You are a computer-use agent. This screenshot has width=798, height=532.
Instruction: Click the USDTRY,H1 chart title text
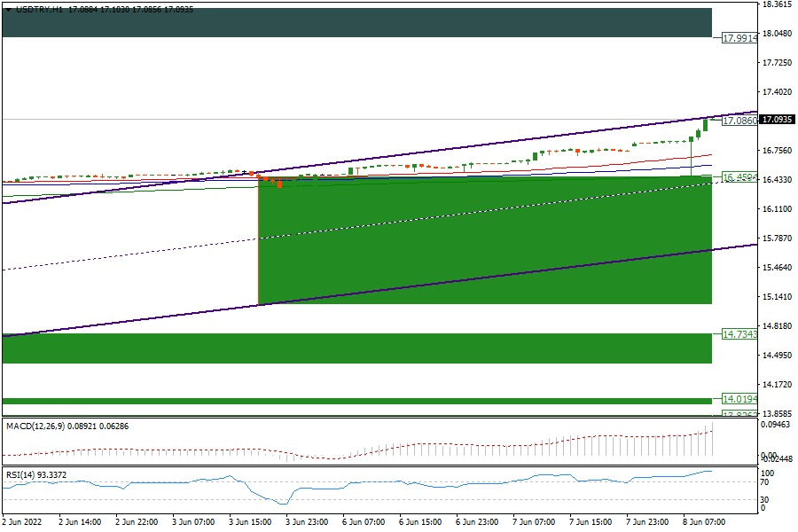(39, 9)
